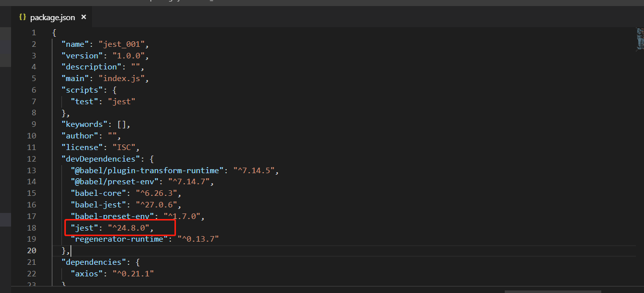Click the "version" key
Viewport: 644px width, 293px height.
coord(82,55)
